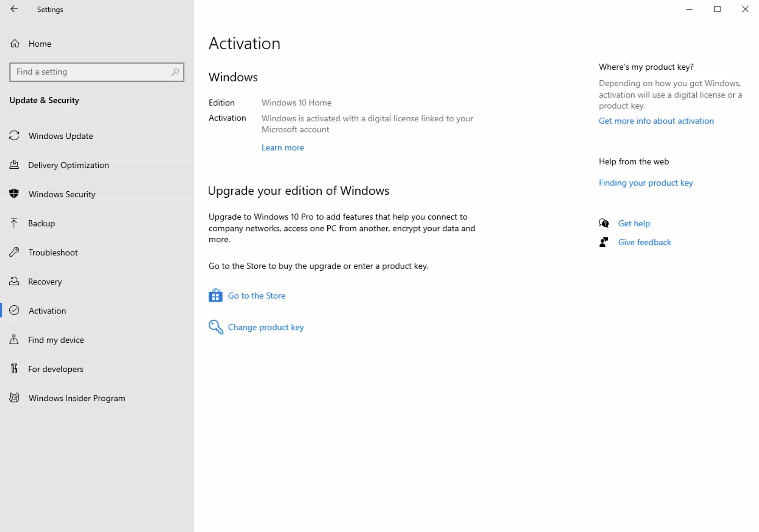Screen dimensions: 759x532
Task: Click the Learn more activation link
Action: 282,148
